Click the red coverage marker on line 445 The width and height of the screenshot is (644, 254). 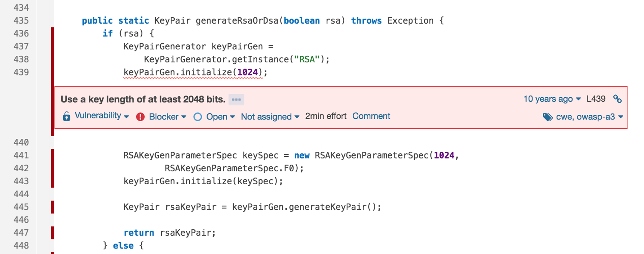(x=53, y=207)
